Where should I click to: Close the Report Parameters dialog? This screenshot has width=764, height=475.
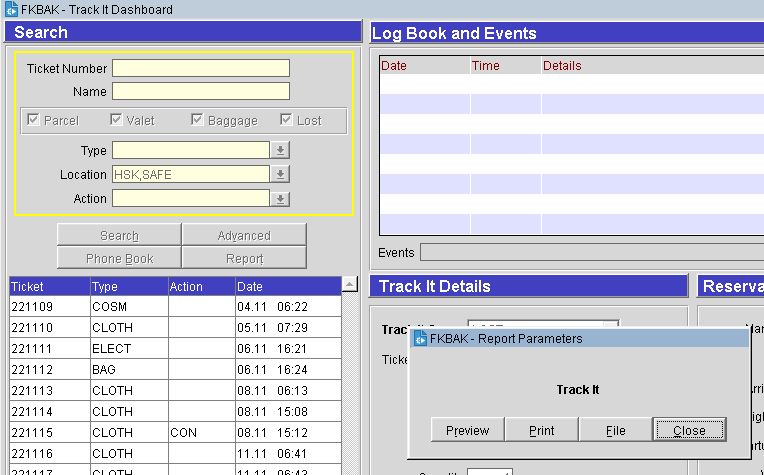coord(689,430)
